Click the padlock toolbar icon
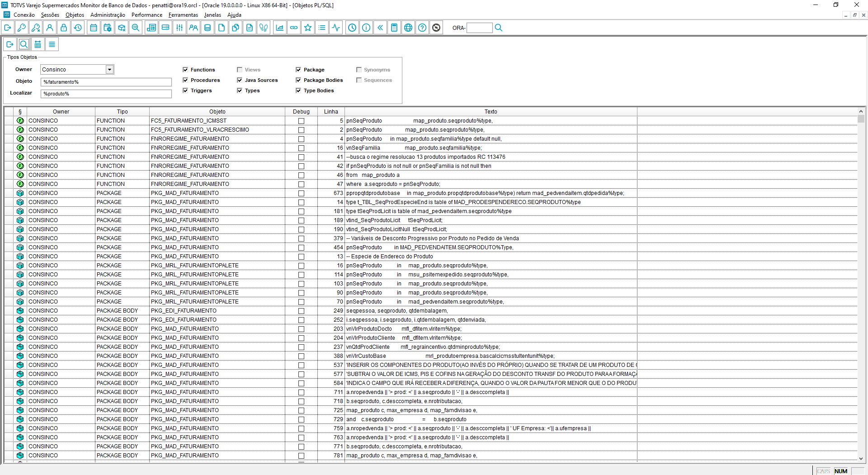Image resolution: width=868 pixels, height=475 pixels. click(64, 28)
